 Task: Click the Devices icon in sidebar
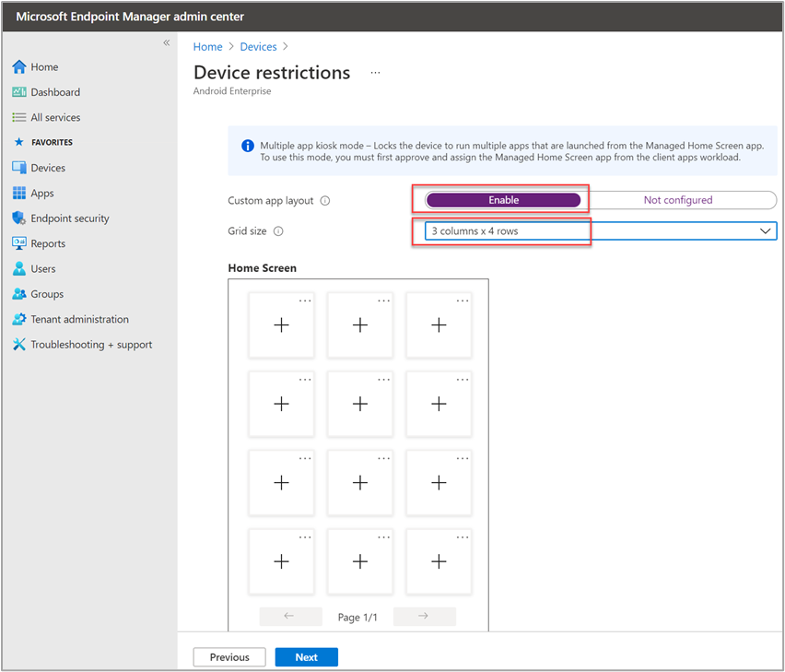click(x=19, y=168)
